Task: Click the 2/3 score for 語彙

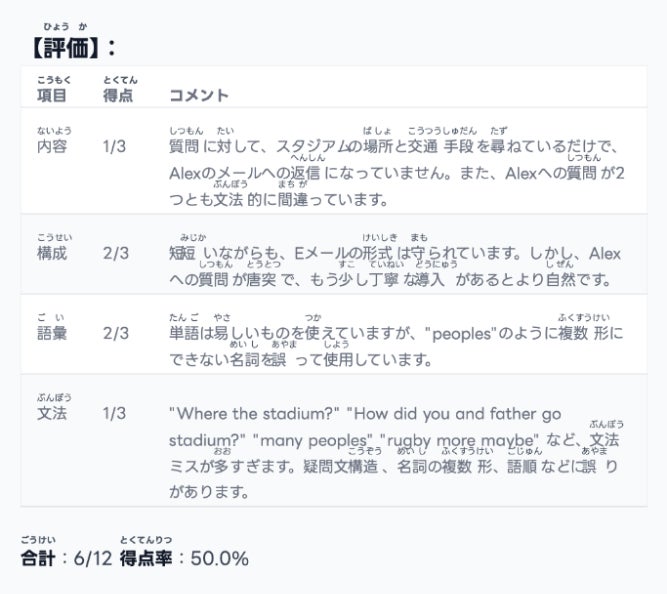Action: pos(114,333)
